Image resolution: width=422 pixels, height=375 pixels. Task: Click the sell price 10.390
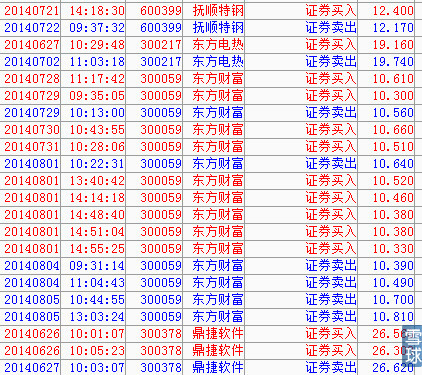393,266
